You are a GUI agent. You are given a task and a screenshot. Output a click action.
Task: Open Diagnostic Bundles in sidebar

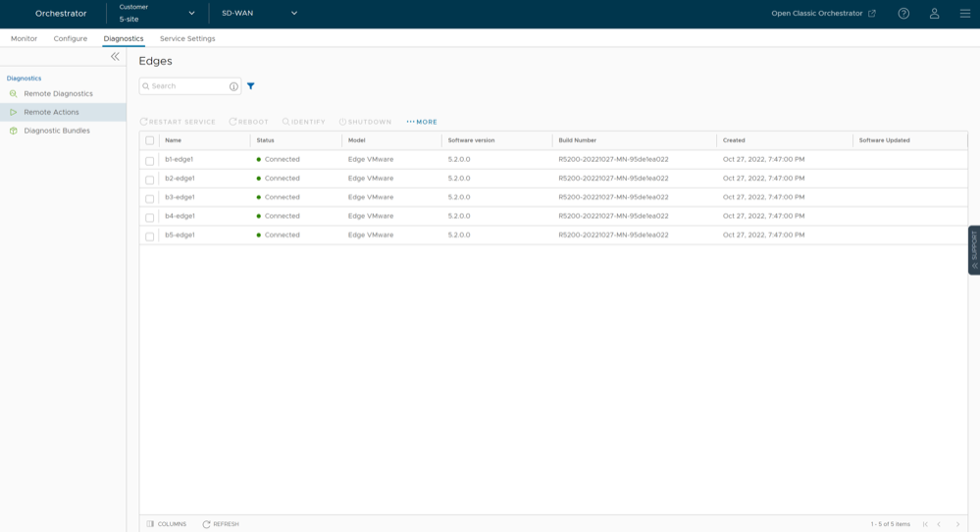coord(57,131)
